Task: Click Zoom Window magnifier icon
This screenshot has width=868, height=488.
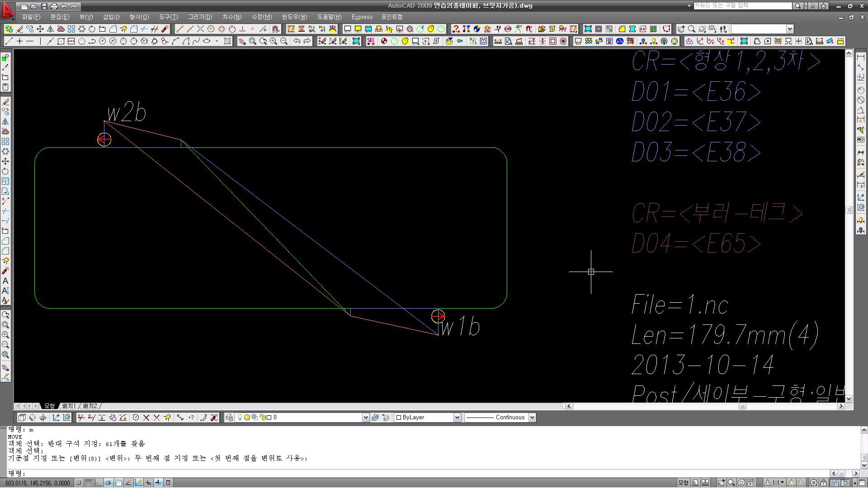Action: [253, 41]
